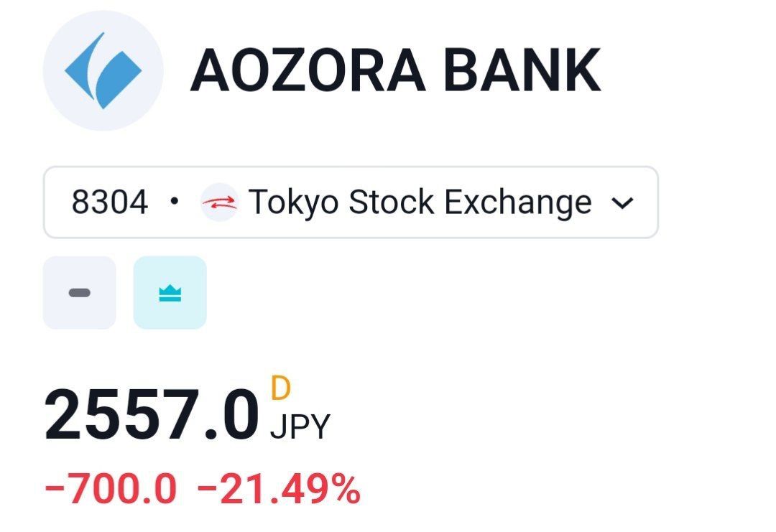Click the JPY currency label

click(300, 426)
